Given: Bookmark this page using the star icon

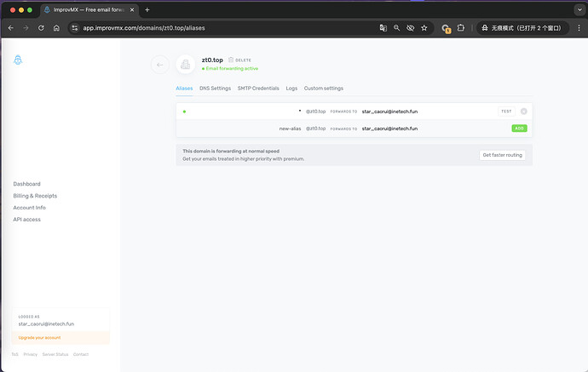Looking at the screenshot, I should coord(424,27).
